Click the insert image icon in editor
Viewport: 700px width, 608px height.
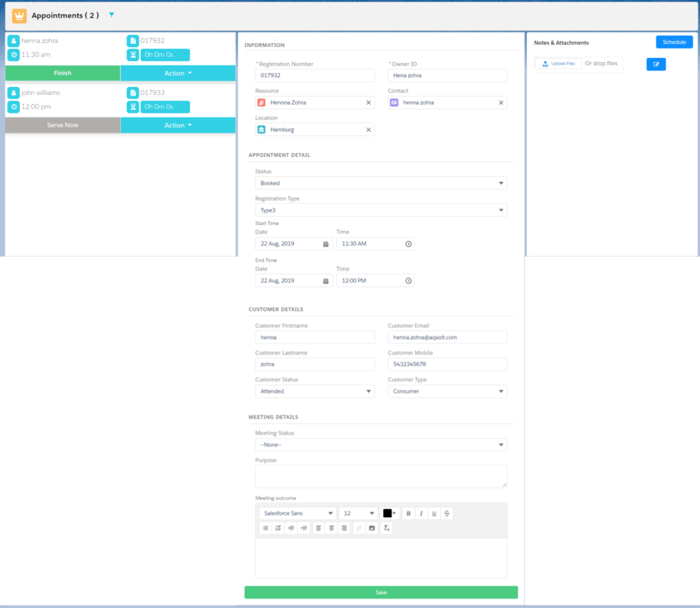372,528
